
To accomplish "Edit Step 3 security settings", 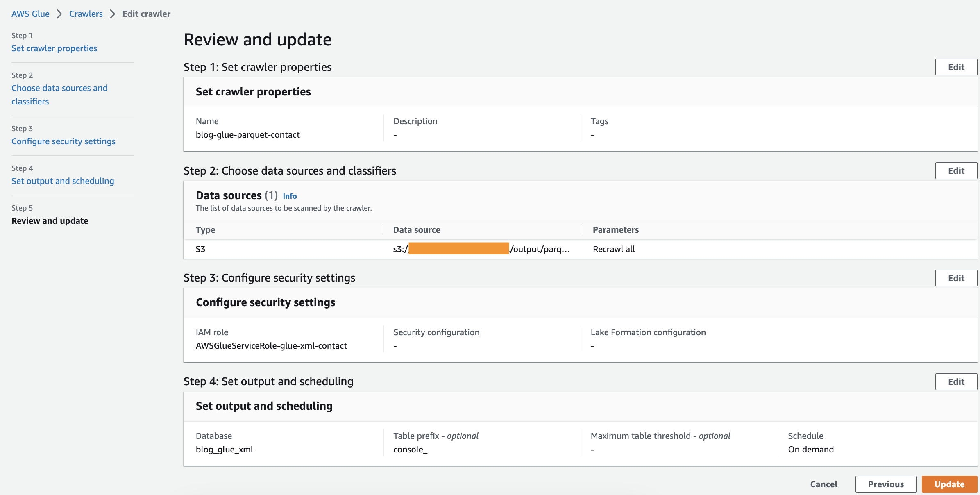I will pyautogui.click(x=956, y=278).
